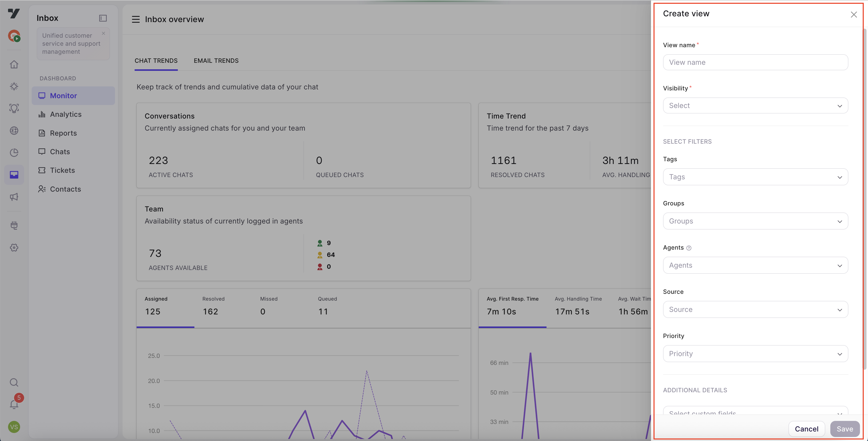Click the Save button
This screenshot has width=868, height=441.
pyautogui.click(x=845, y=429)
